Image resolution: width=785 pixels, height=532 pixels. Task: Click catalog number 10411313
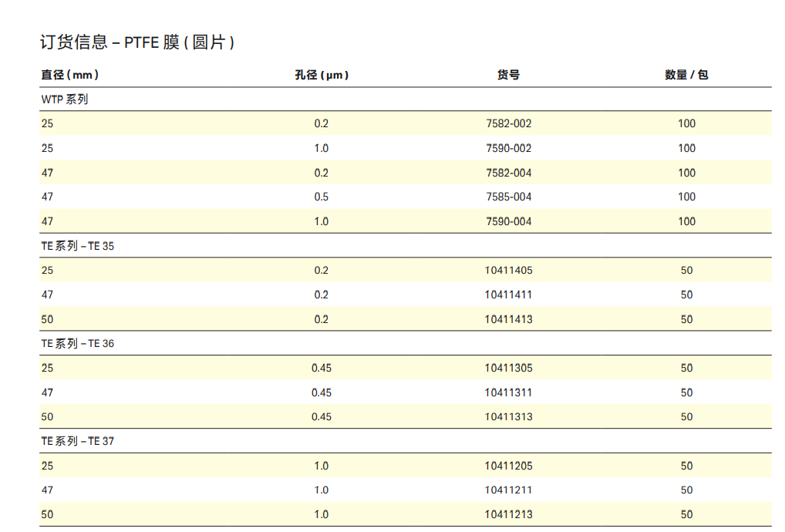508,417
